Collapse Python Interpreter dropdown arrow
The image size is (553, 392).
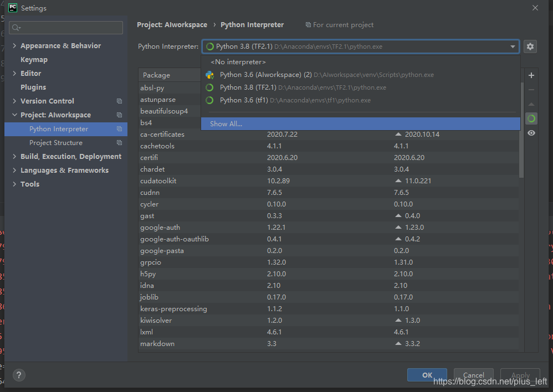click(513, 47)
